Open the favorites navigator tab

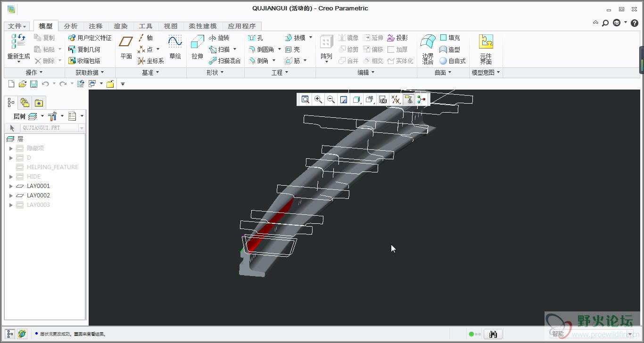39,103
